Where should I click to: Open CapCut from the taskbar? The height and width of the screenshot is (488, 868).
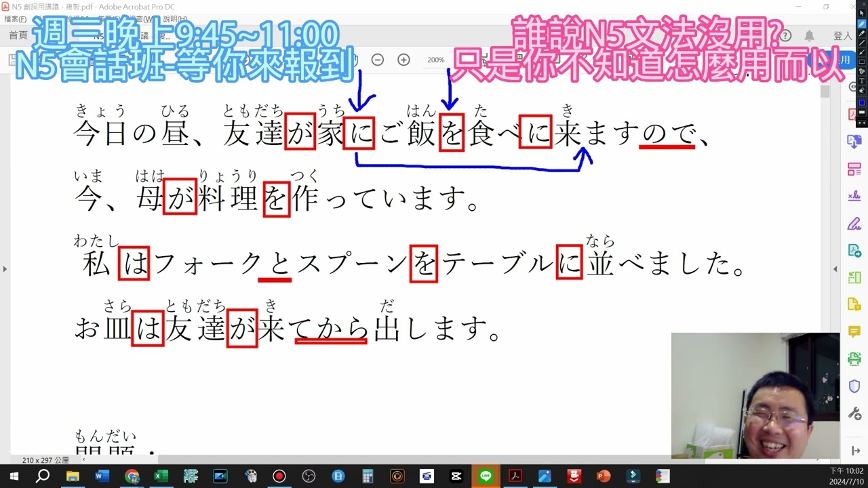[456, 476]
